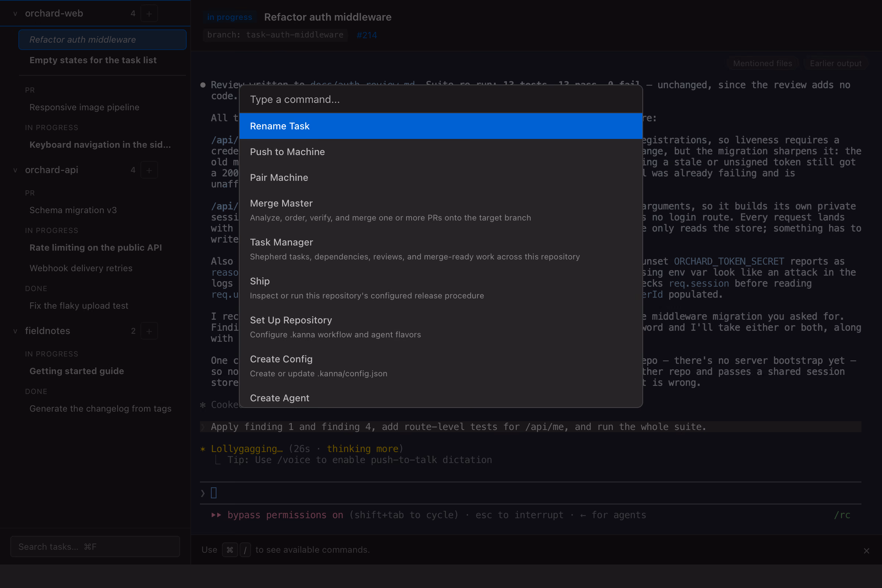Viewport: 882px width, 588px height.
Task: Choose the Push to Machine command
Action: pyautogui.click(x=441, y=152)
